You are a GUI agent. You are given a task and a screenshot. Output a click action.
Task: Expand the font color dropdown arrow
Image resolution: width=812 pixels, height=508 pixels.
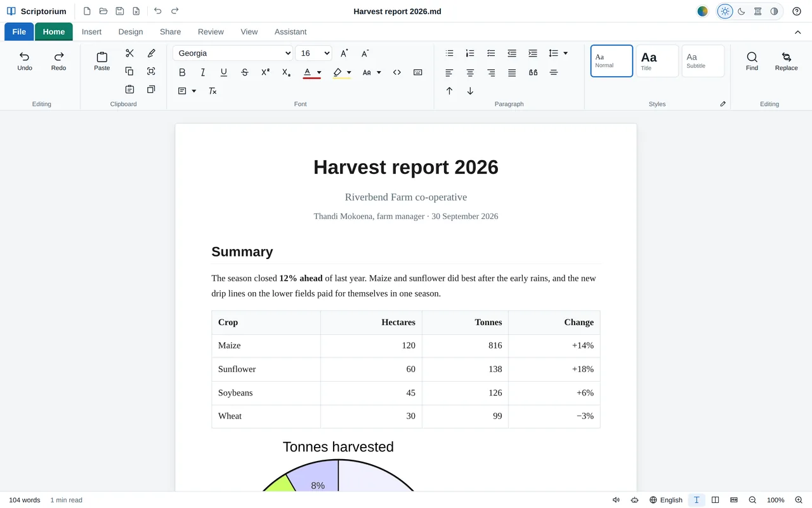click(319, 72)
